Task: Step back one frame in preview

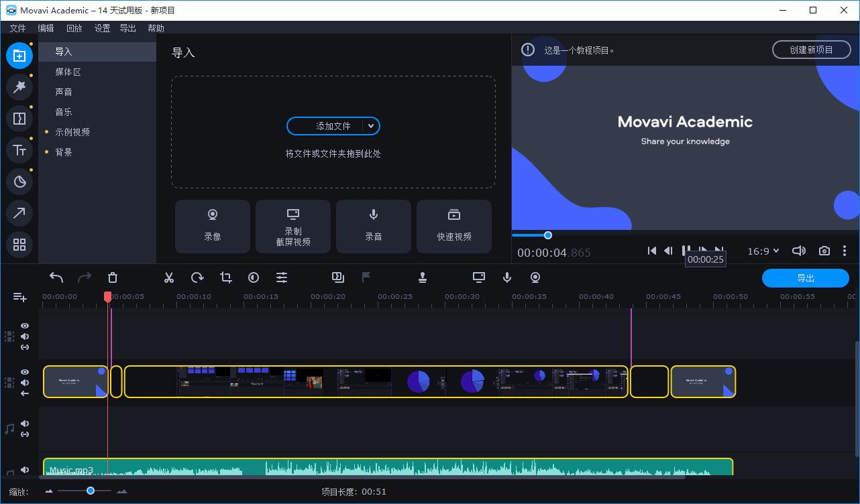Action: pyautogui.click(x=668, y=251)
